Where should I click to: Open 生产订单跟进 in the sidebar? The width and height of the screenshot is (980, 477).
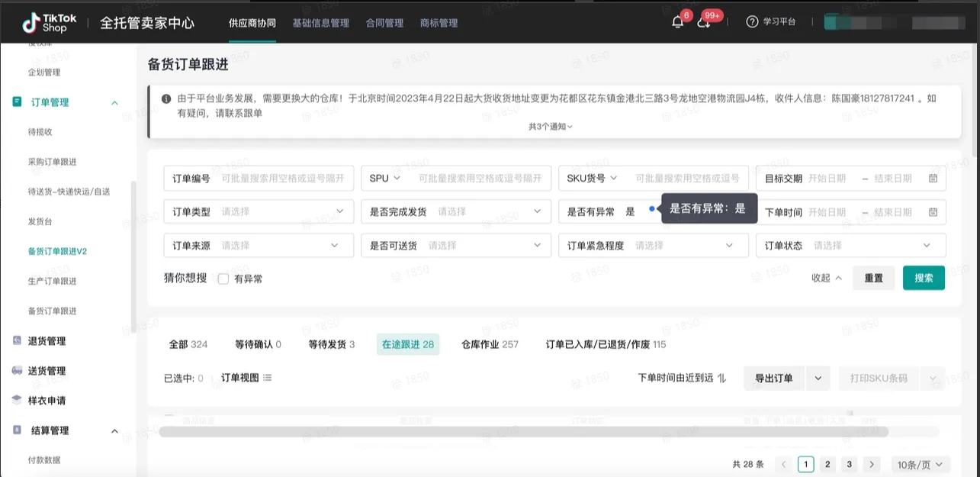tap(52, 281)
